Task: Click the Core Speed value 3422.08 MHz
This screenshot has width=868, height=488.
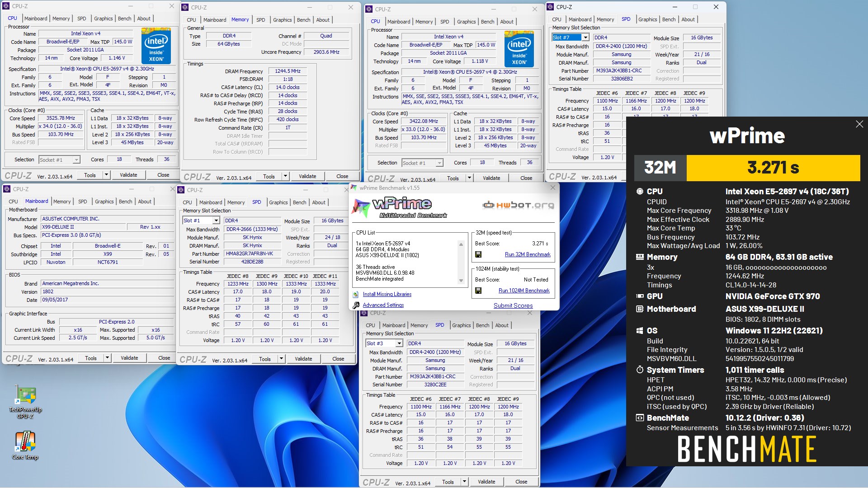Action: pos(424,121)
